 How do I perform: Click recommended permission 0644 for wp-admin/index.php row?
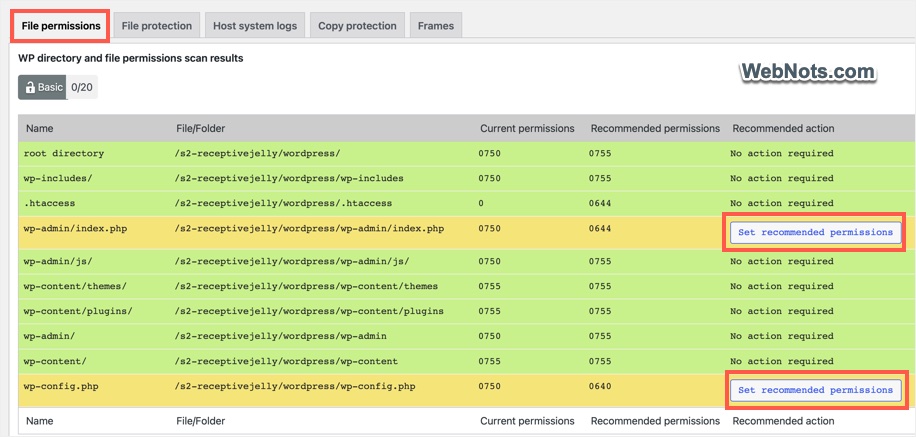(600, 228)
